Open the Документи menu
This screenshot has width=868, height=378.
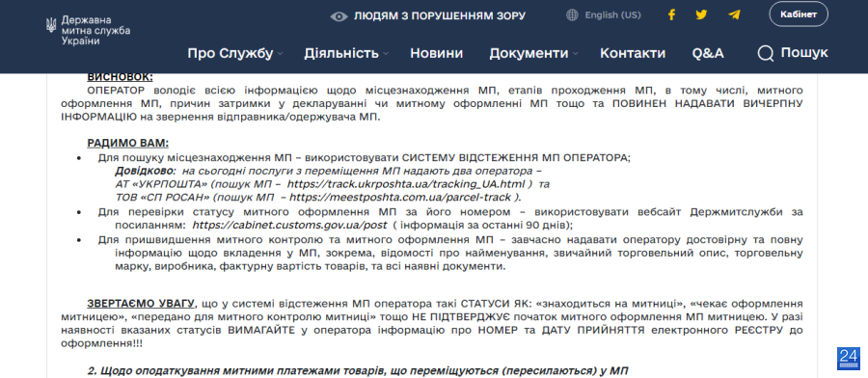529,54
